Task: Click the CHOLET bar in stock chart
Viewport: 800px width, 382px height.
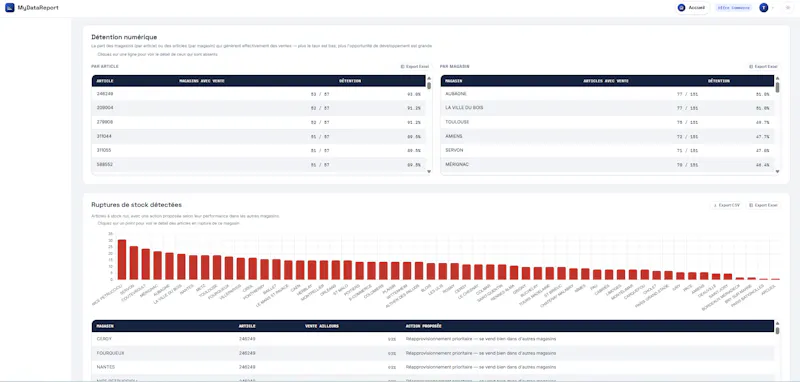Action: point(657,275)
